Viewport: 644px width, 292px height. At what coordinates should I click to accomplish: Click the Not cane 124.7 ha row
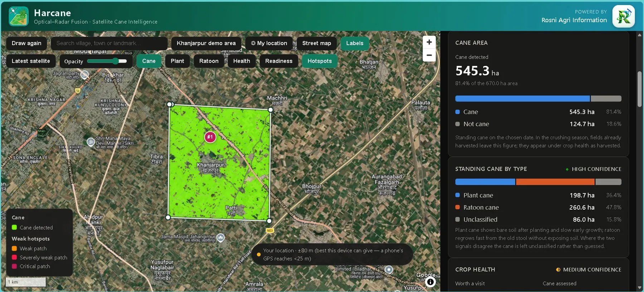click(538, 124)
